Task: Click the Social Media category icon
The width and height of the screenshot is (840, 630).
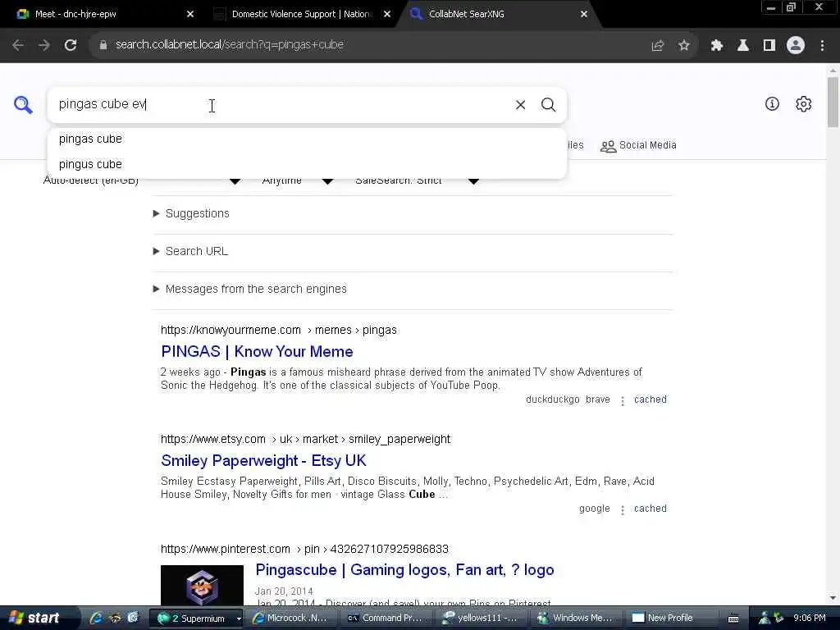Action: coord(608,146)
